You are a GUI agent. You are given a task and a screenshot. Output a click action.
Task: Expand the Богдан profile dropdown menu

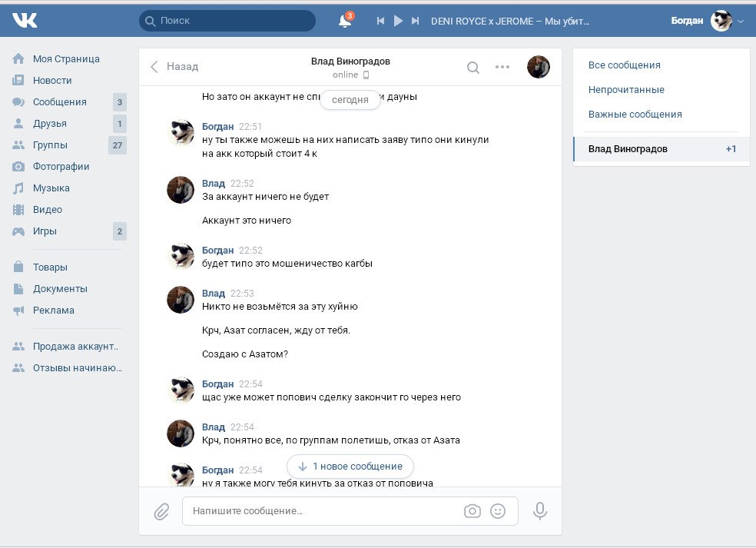coord(740,22)
